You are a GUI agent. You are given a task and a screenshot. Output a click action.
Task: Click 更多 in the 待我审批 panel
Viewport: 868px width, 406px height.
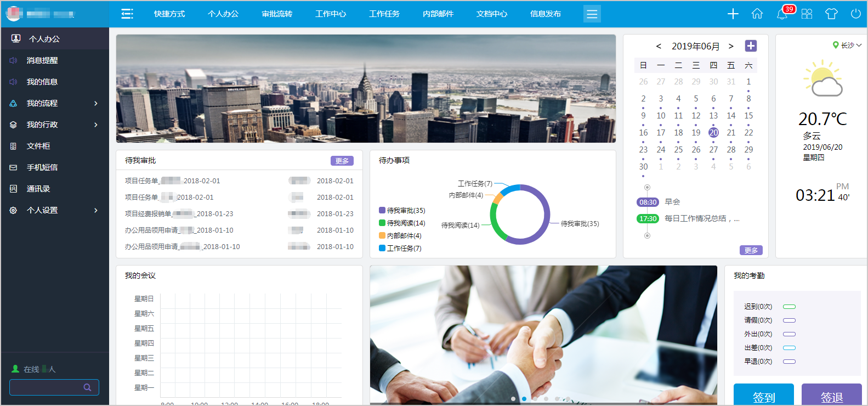[x=342, y=161]
